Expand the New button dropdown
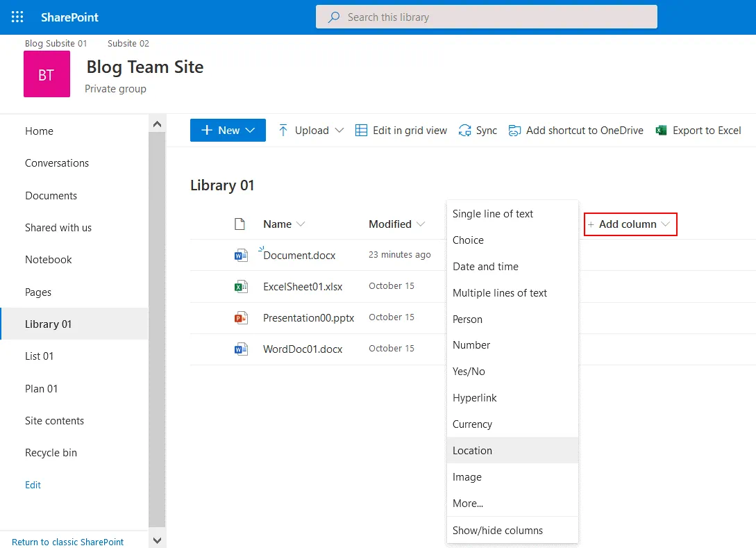This screenshot has height=548, width=756. (x=251, y=131)
